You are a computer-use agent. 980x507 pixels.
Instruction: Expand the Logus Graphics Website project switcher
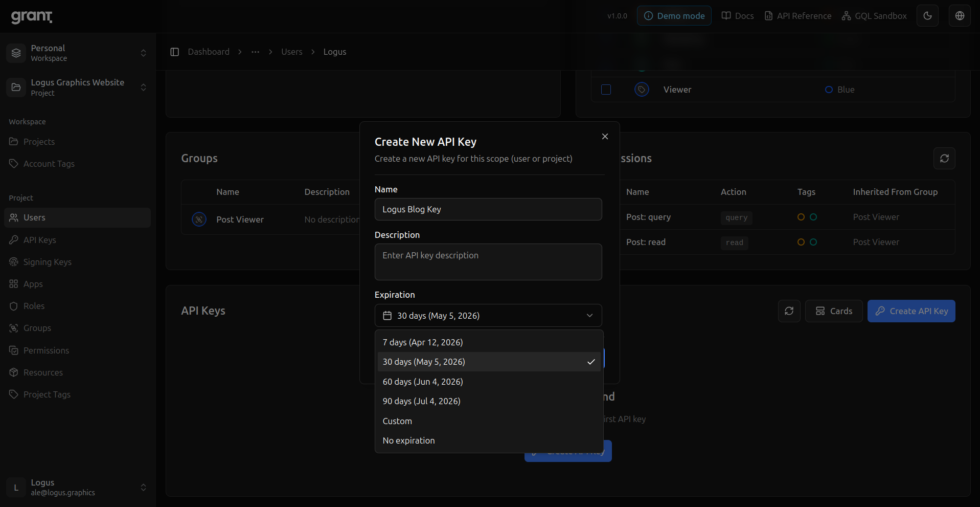[144, 87]
